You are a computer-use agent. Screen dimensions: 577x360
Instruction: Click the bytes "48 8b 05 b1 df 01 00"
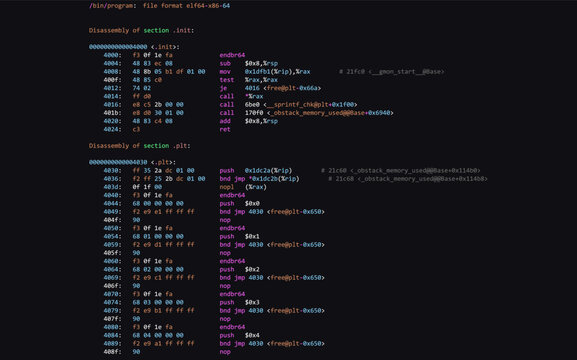[x=169, y=72]
